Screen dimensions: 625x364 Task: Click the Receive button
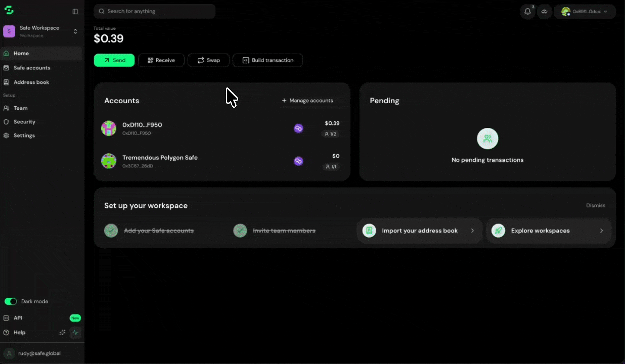point(161,60)
